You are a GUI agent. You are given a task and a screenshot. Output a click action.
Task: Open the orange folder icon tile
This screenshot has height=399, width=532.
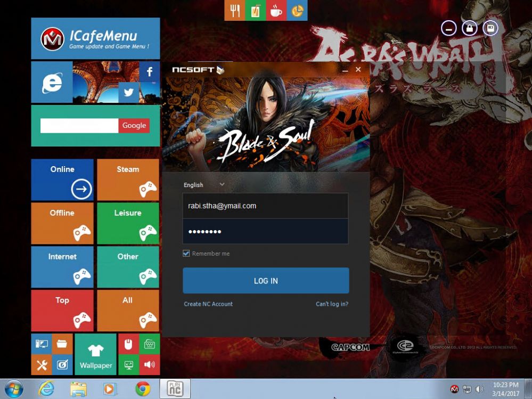point(62,344)
